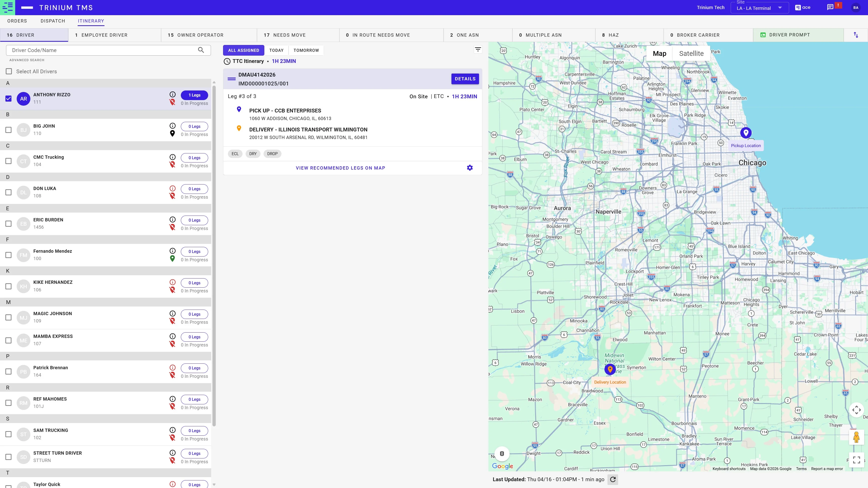
Task: Open the chat messages icon in header
Action: pos(830,7)
